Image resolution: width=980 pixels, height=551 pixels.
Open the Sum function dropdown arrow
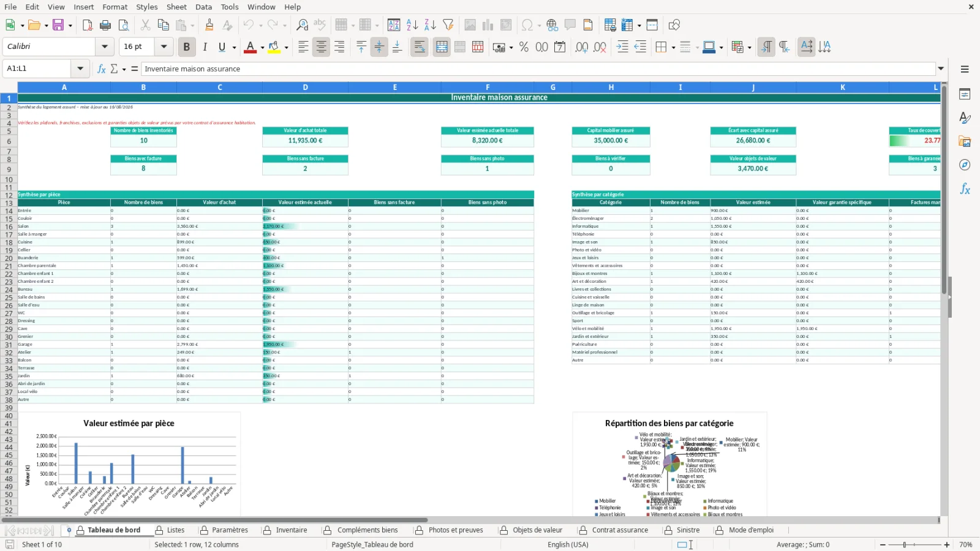tap(124, 69)
